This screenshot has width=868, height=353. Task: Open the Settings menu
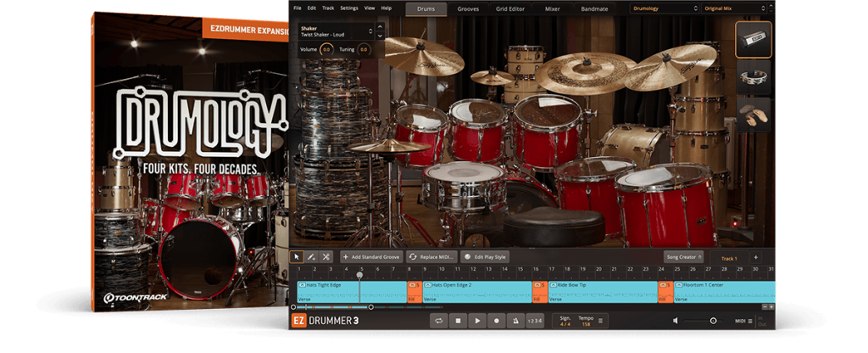point(348,8)
